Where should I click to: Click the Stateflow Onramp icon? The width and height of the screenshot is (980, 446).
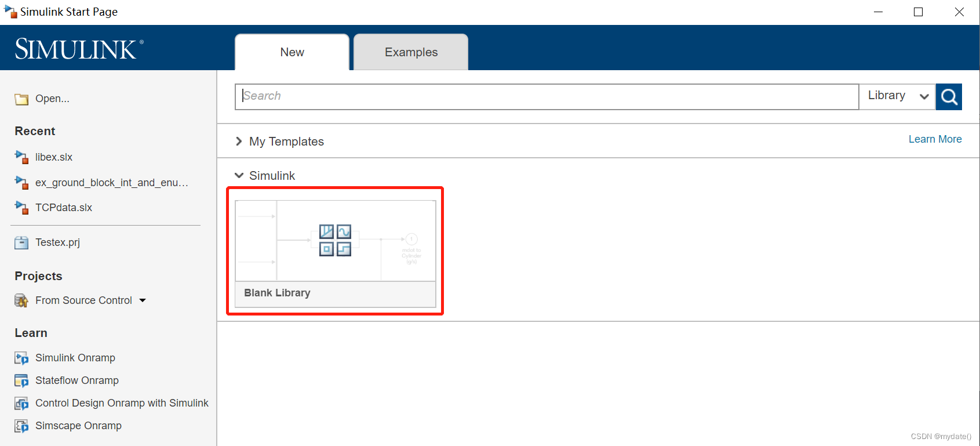tap(21, 380)
